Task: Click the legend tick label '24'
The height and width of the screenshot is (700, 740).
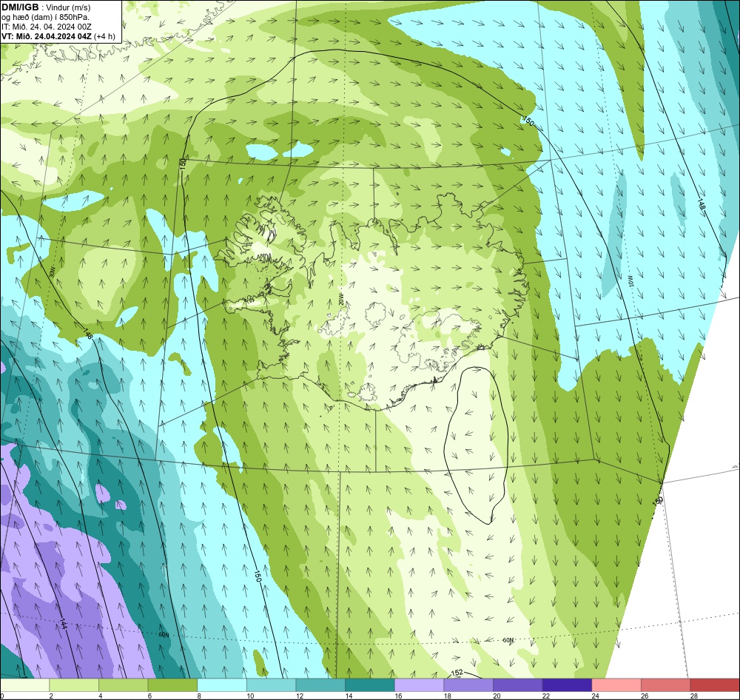Action: coord(596,696)
